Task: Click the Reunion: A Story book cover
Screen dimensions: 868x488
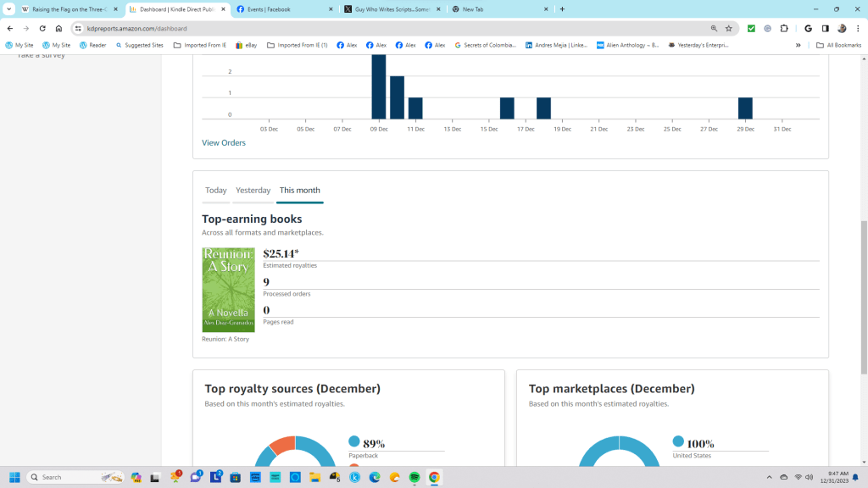Action: 228,290
